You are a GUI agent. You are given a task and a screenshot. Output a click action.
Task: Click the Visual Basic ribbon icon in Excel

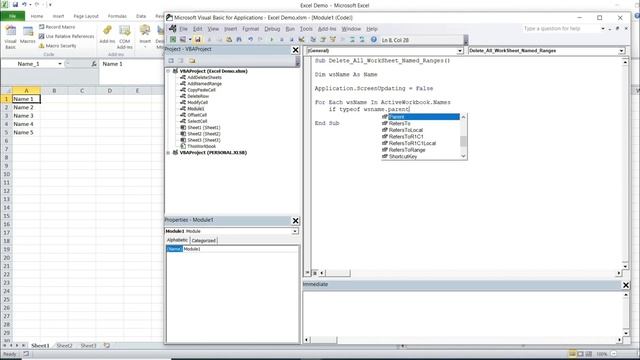10,37
